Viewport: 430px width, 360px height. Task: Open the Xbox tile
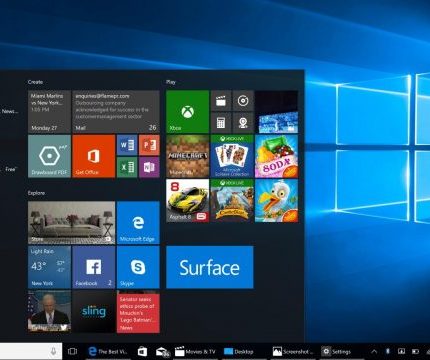click(187, 112)
